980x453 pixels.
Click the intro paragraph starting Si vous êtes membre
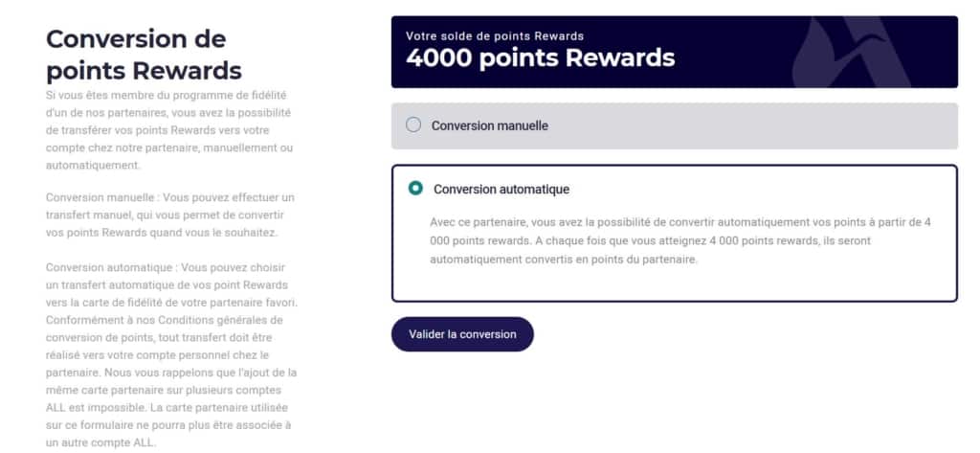tap(170, 129)
